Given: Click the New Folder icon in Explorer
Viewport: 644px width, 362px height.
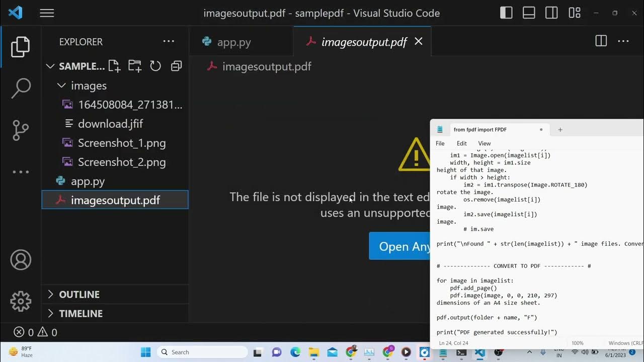Looking at the screenshot, I should pos(135,66).
